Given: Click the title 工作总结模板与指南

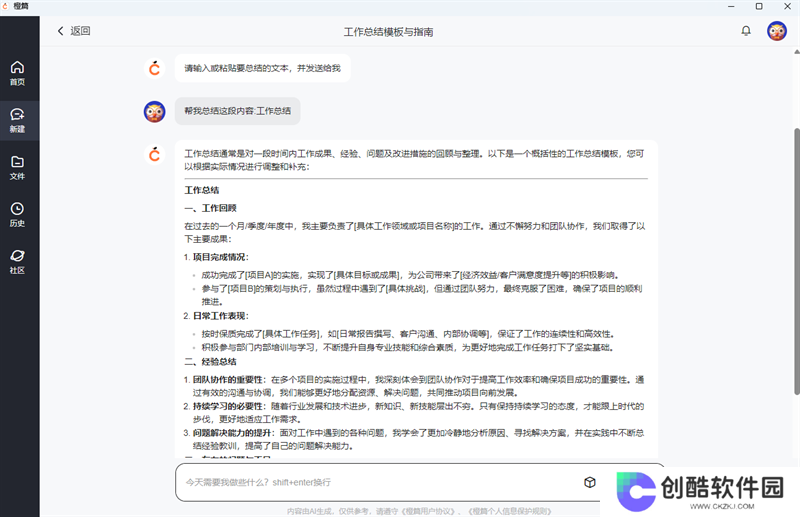Looking at the screenshot, I should [388, 32].
